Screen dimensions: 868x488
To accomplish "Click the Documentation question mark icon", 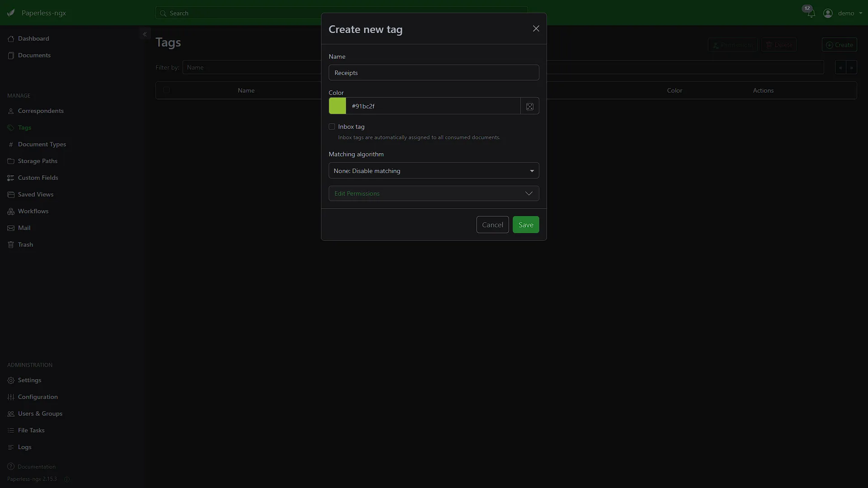I will pos(11,466).
